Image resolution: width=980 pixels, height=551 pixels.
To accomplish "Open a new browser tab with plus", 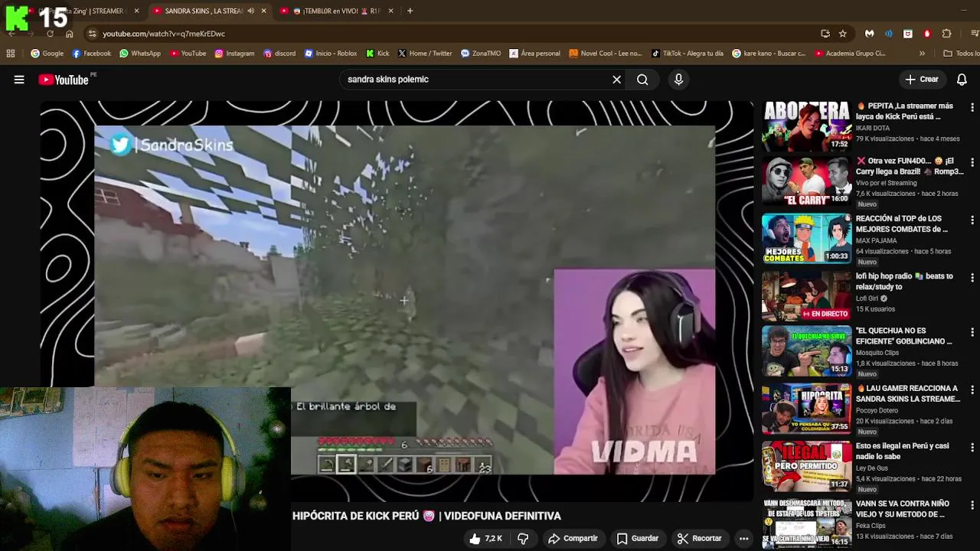I will tap(410, 11).
